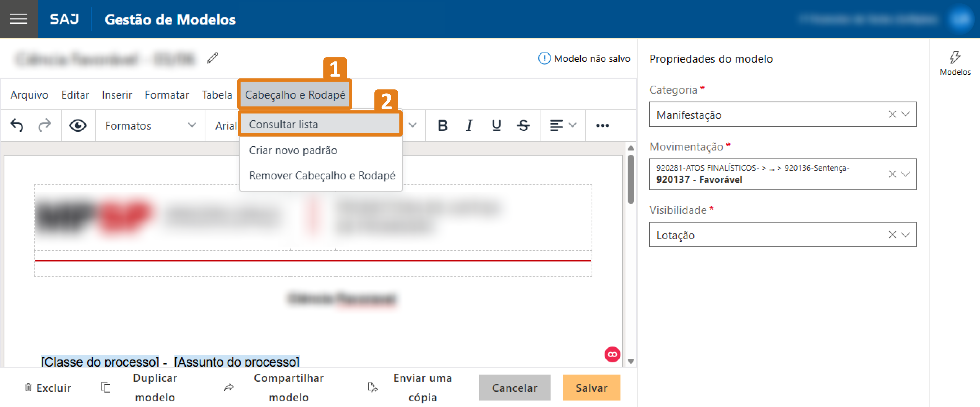Save the model with the Salvar button
The height and width of the screenshot is (407, 980).
[x=591, y=388]
